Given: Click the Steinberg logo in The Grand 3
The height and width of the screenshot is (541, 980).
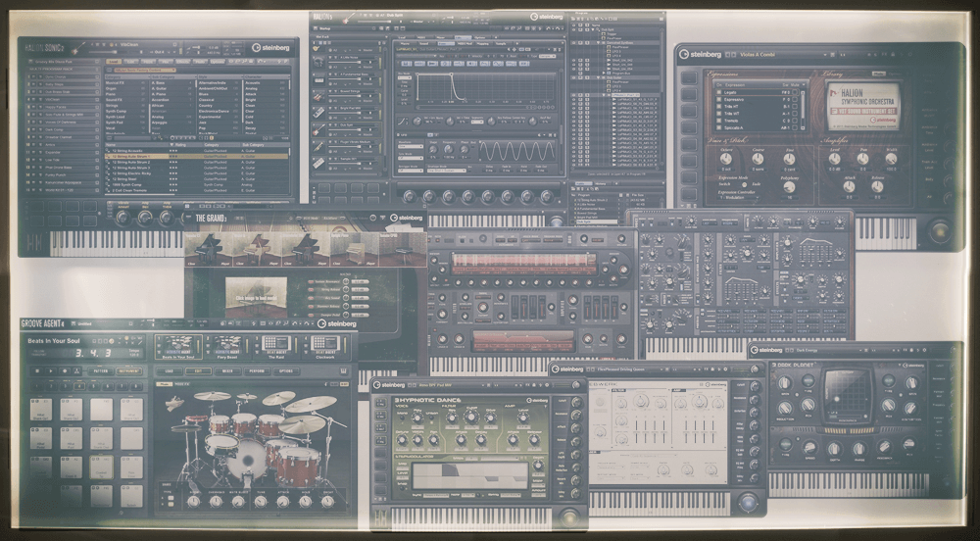Looking at the screenshot, I should tap(407, 218).
